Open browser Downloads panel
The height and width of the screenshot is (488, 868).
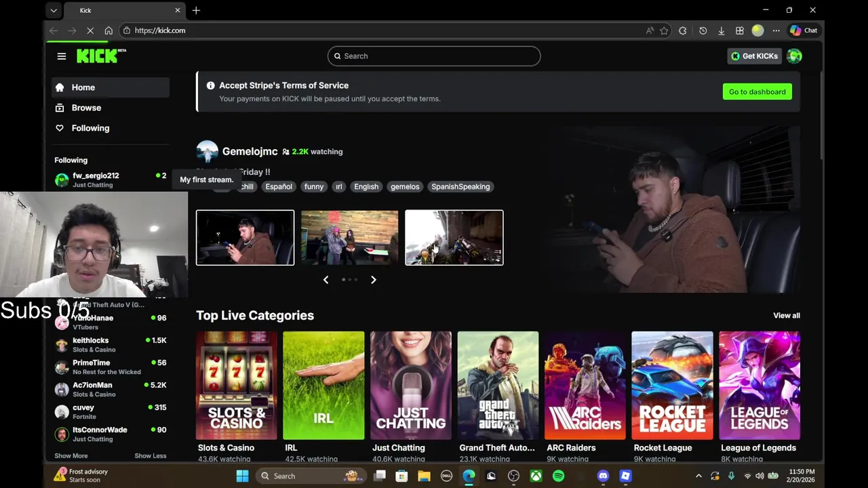point(722,30)
